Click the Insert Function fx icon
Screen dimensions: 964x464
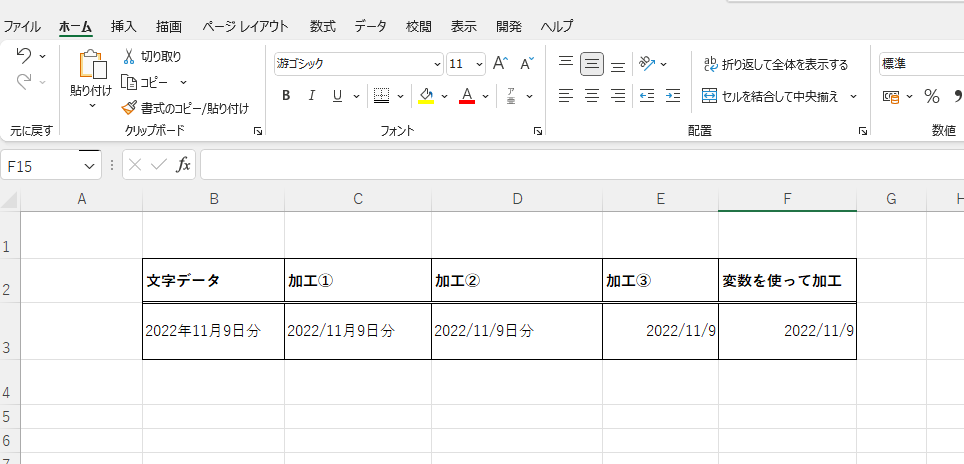coord(183,165)
